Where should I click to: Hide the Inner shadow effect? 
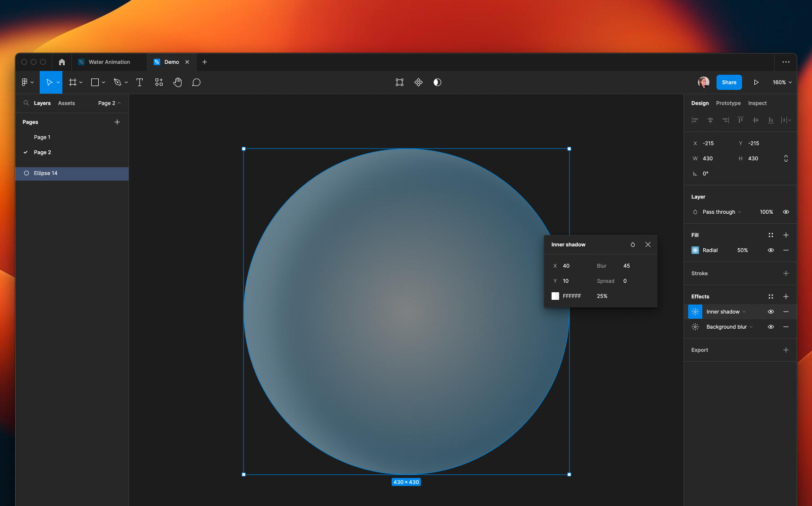tap(771, 312)
